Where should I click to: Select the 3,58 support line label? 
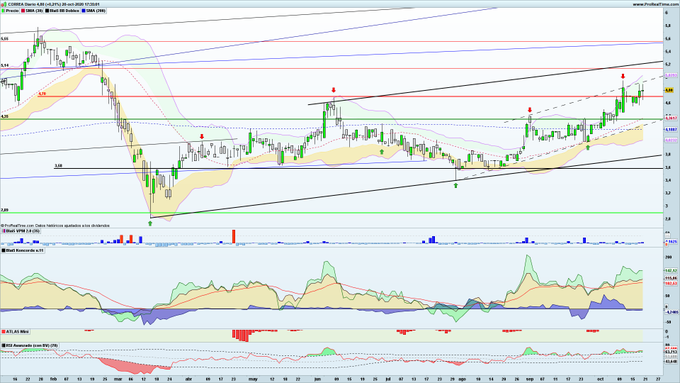click(x=58, y=166)
